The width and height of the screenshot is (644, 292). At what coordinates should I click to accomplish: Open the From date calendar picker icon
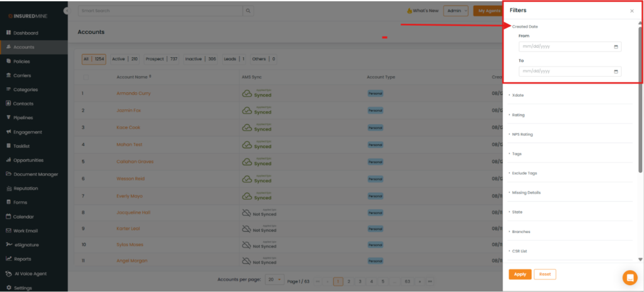click(616, 46)
